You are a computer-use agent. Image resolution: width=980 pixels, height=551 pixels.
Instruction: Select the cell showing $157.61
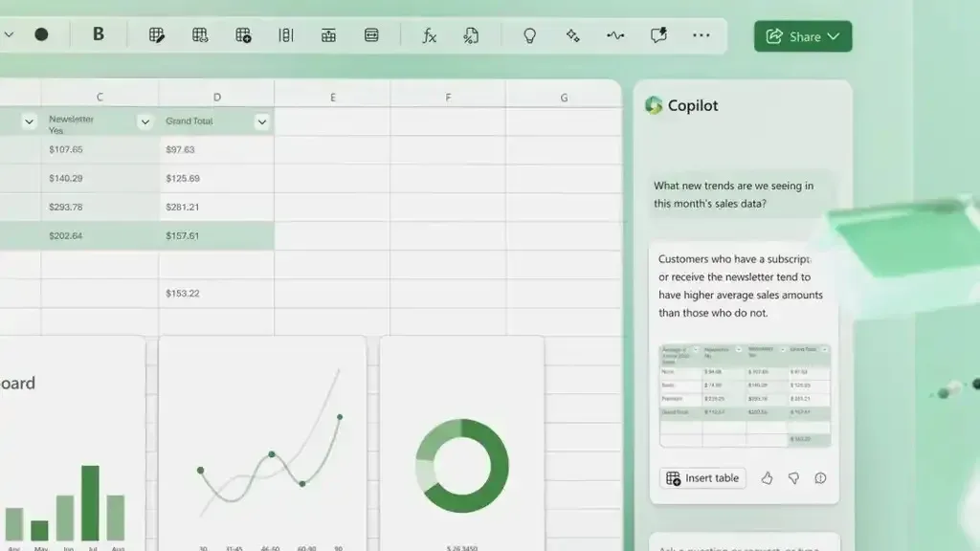click(216, 236)
